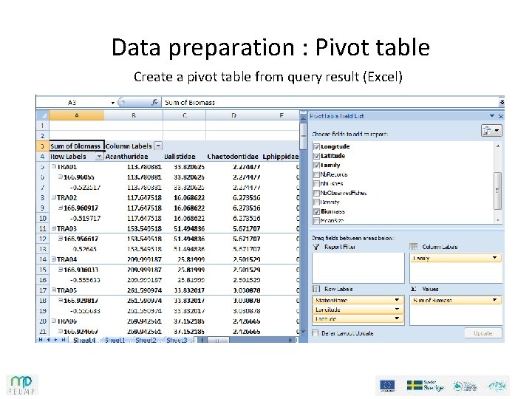Screen dimensions: 532x399
Task: Select row 11 header
Action: click(x=42, y=228)
